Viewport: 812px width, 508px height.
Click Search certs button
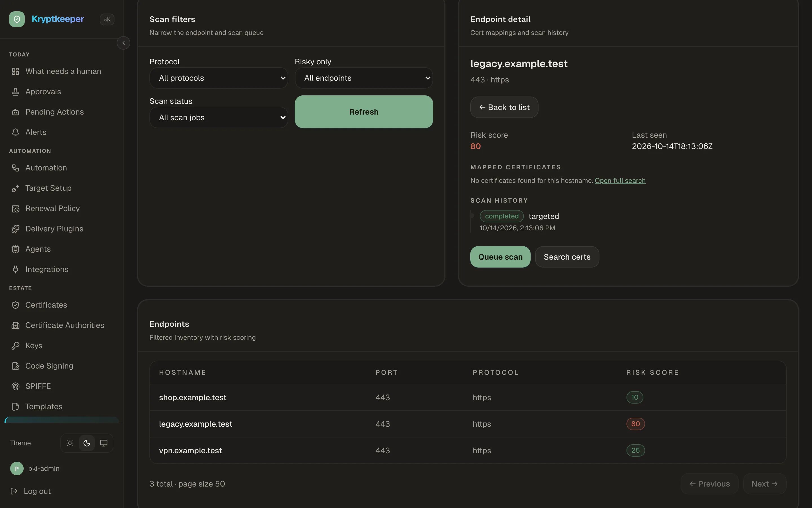click(x=567, y=257)
